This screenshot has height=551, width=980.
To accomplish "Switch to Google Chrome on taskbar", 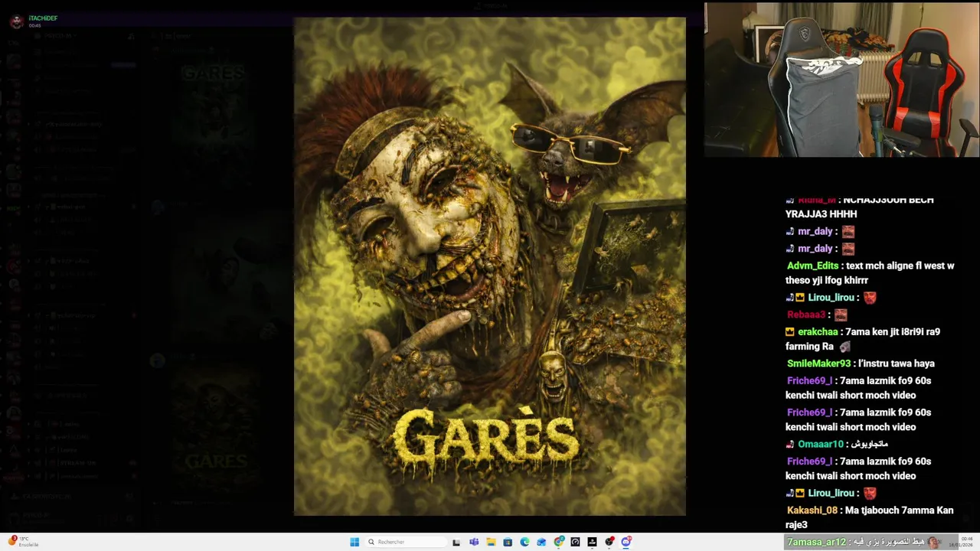I will coord(559,542).
